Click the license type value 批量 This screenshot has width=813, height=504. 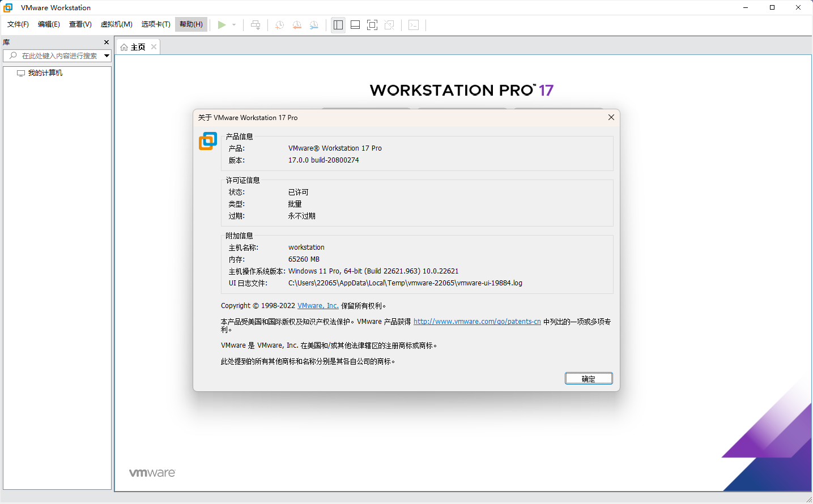pos(295,204)
